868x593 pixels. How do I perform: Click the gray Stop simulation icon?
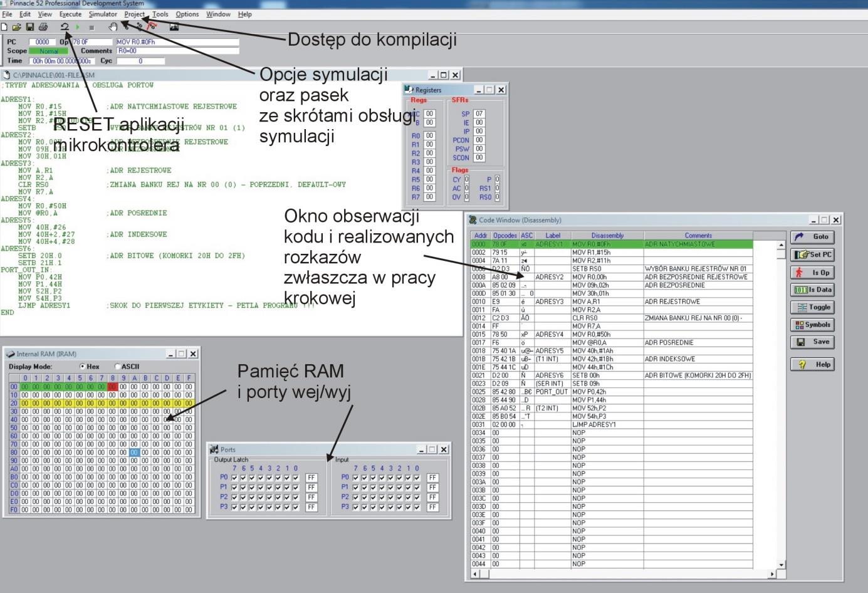92,28
